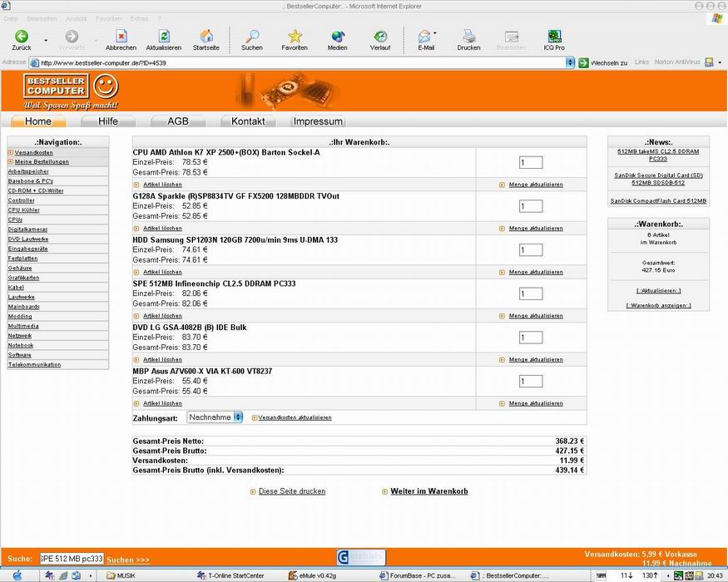Screen dimensions: 728x582
Task: Open the Notebook category
Action: [21, 345]
